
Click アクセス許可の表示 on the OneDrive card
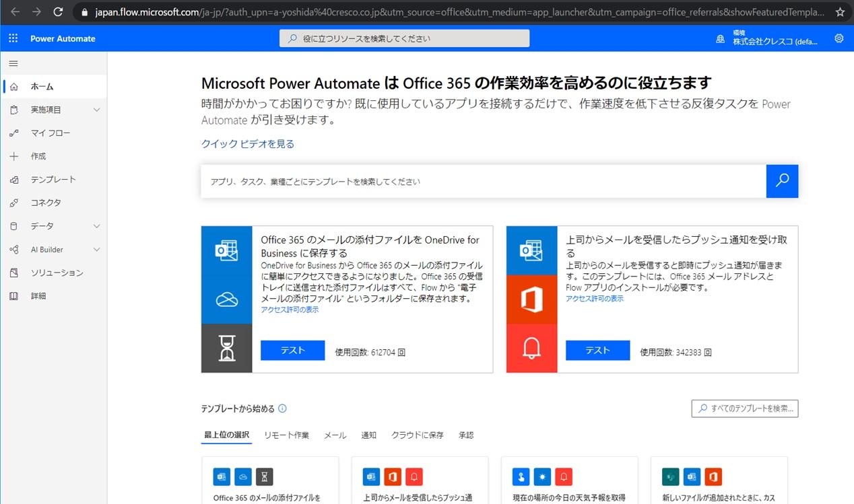[x=290, y=310]
